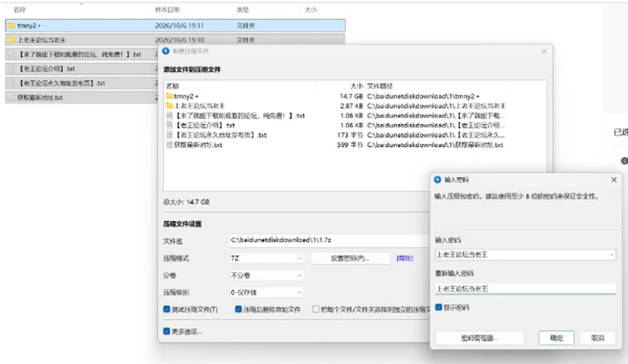
Task: Click the file icon of 【老王论坛介绍】.txt in dialog list
Action: 169,125
